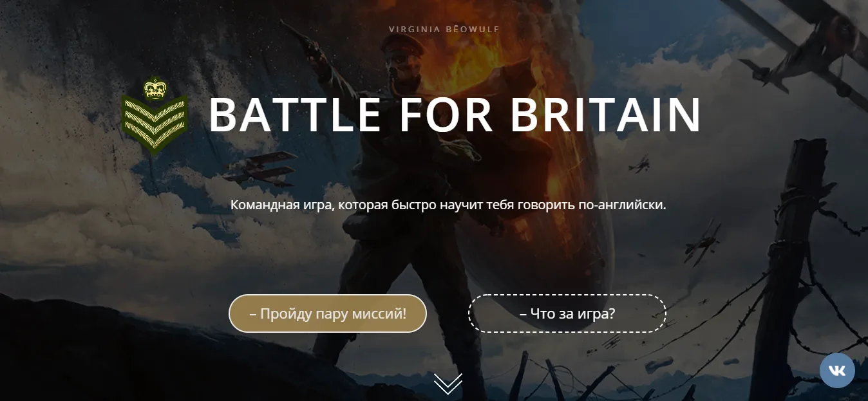Screen dimensions: 868x401
Task: Click the word "BATTLE" in the title
Action: pos(295,115)
